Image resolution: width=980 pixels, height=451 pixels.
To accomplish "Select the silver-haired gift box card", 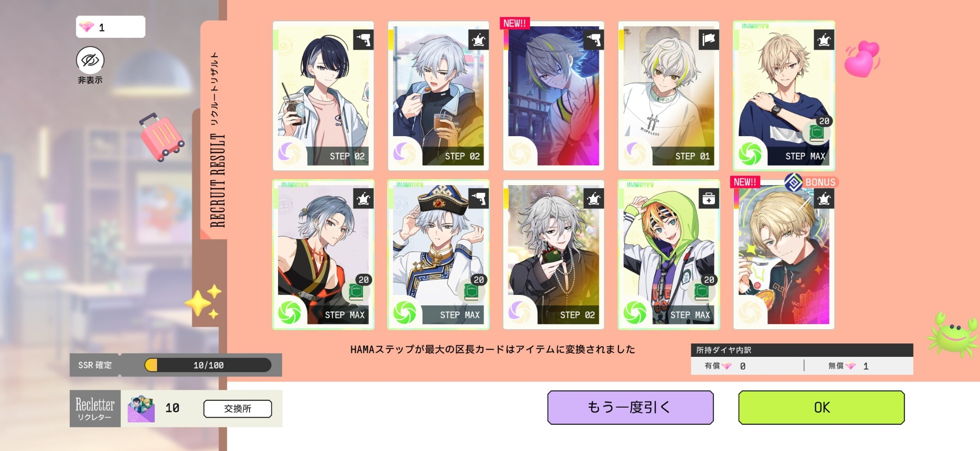I will pos(553,254).
